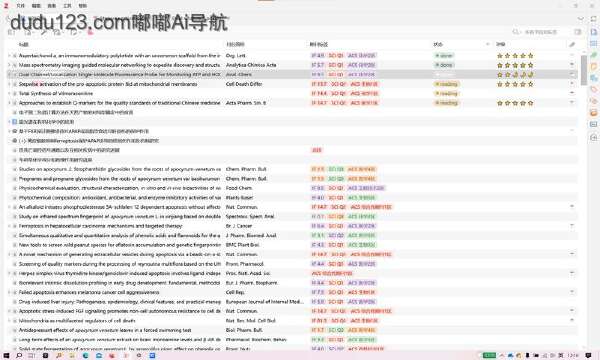Click the magnifier icon in search box
Image resolution: width=600 pixels, height=360 pixels.
tap(516, 32)
